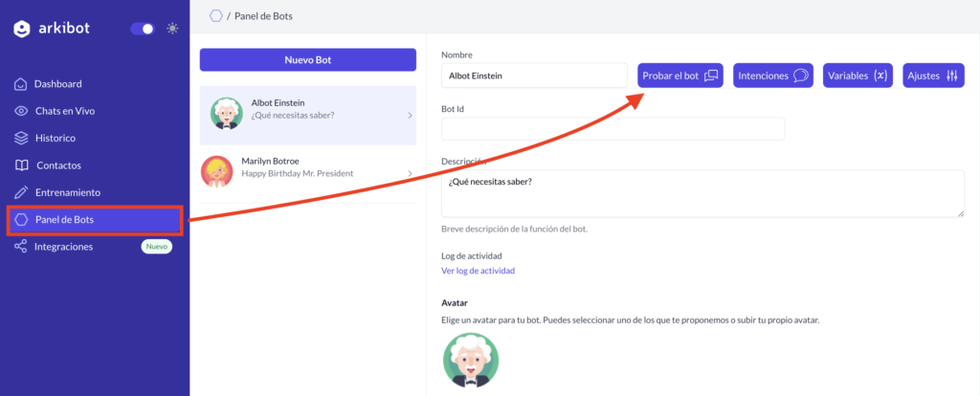Screen dimensions: 980x396
Task: Open the Dashboard menu item
Action: pyautogui.click(x=57, y=84)
